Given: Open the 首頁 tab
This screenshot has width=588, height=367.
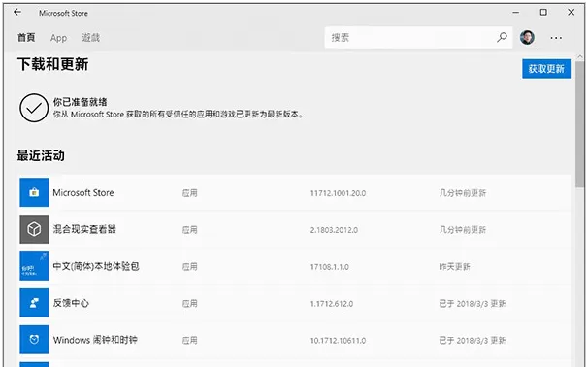Looking at the screenshot, I should coord(26,38).
